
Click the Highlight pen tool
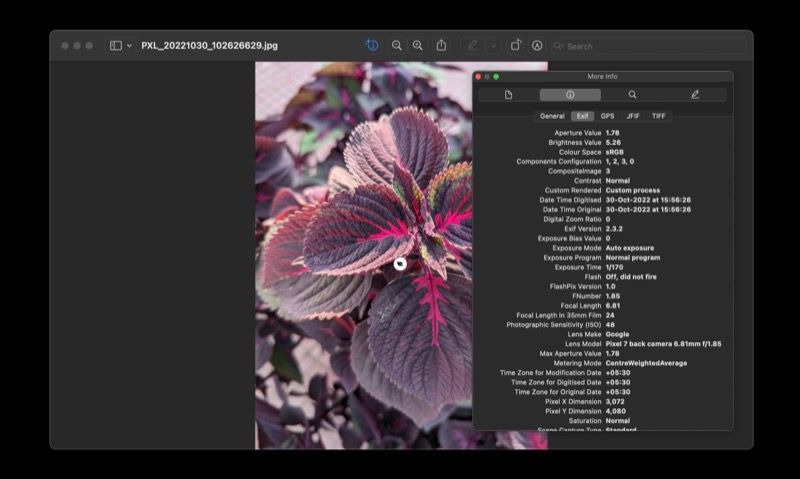click(x=472, y=46)
